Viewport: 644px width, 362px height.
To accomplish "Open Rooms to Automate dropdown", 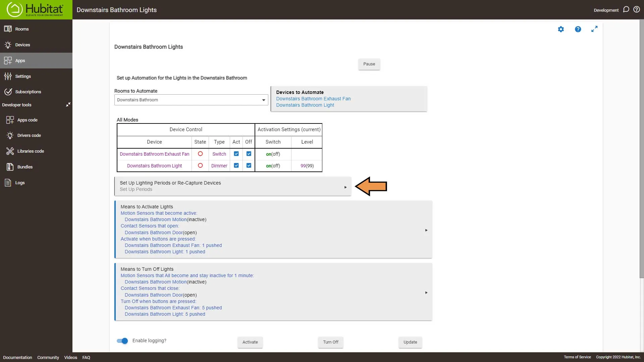I will point(191,100).
